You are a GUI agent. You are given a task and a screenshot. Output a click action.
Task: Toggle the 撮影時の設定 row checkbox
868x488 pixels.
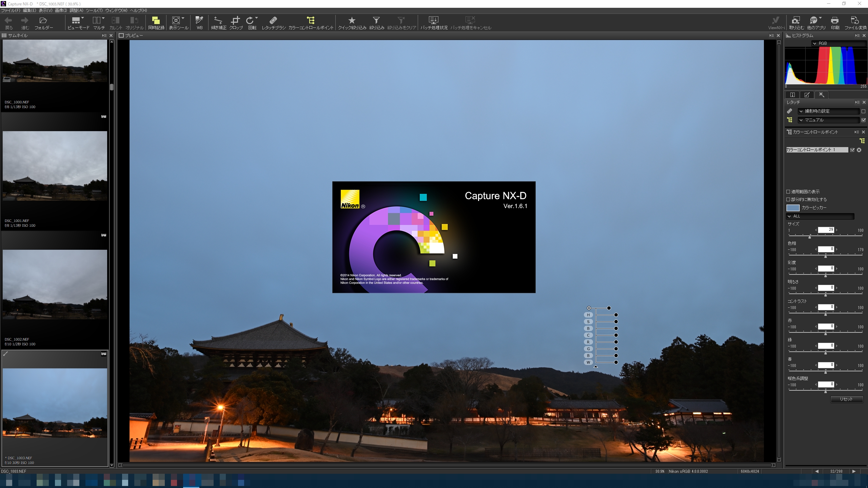pos(863,111)
